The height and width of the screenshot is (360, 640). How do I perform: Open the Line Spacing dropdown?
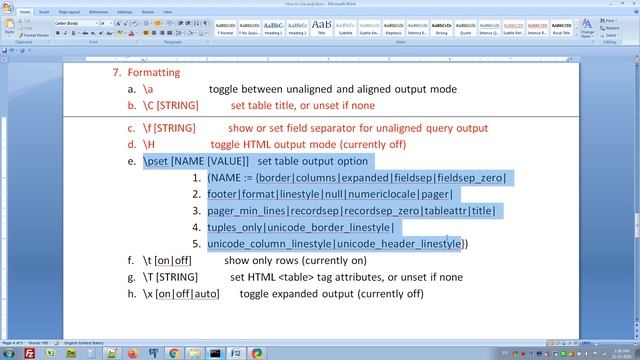[x=180, y=33]
